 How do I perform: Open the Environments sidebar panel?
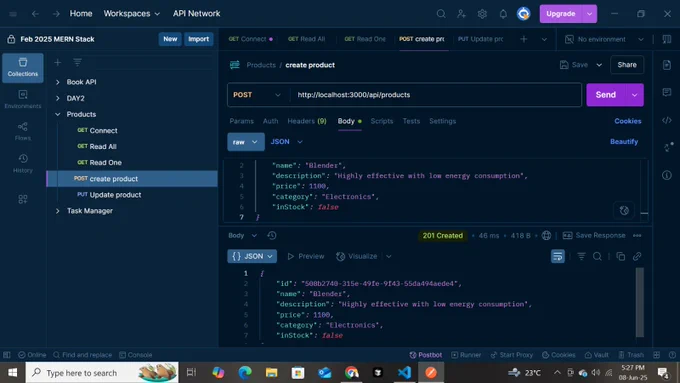(x=23, y=99)
